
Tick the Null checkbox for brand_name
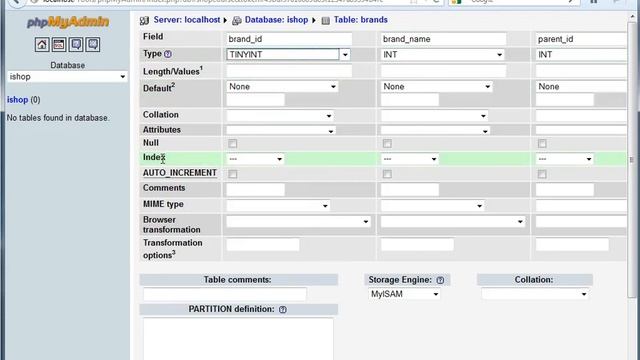[387, 143]
